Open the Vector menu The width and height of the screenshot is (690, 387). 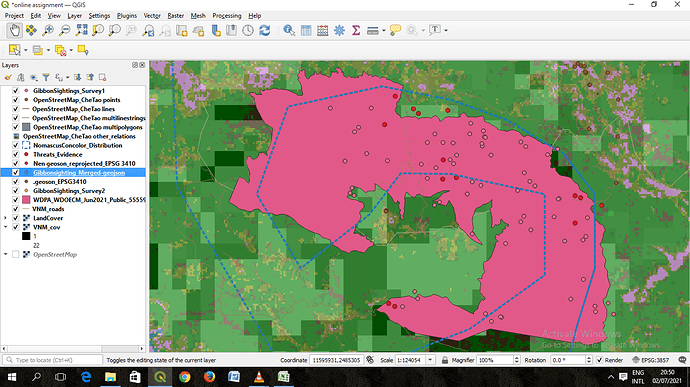click(152, 15)
